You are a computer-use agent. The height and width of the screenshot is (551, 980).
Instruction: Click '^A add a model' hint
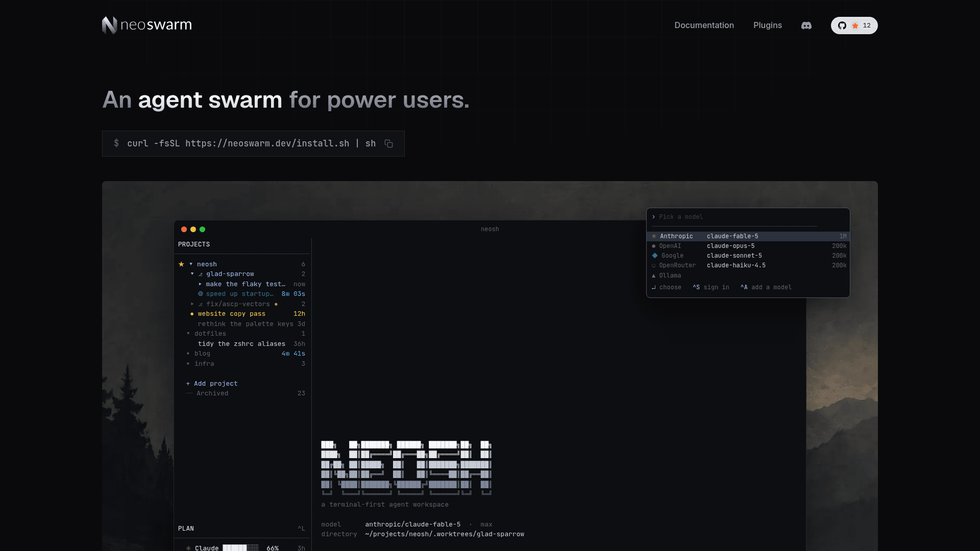766,287
